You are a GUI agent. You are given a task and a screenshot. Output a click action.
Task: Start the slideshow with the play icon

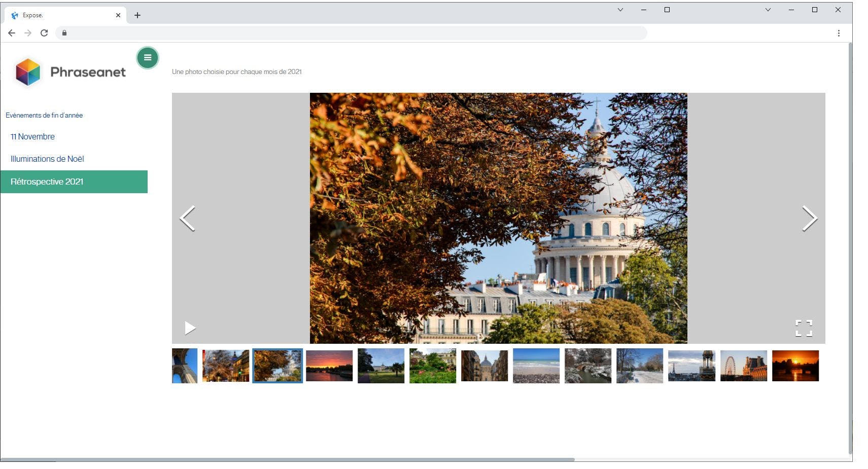[190, 328]
